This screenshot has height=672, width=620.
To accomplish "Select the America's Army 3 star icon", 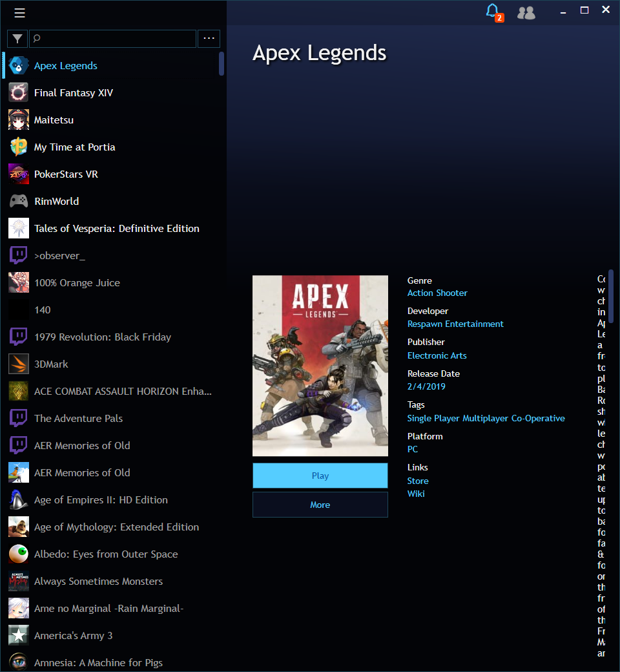I will tap(18, 635).
